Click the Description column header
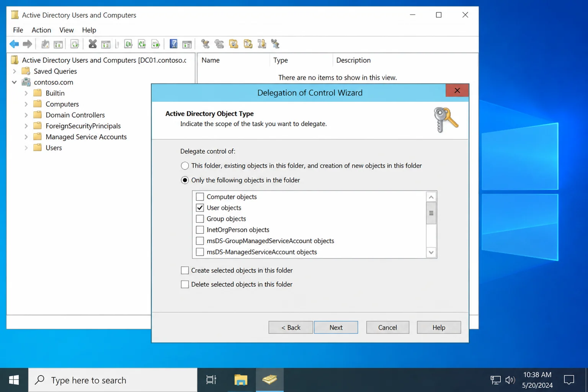588x392 pixels. pos(405,60)
